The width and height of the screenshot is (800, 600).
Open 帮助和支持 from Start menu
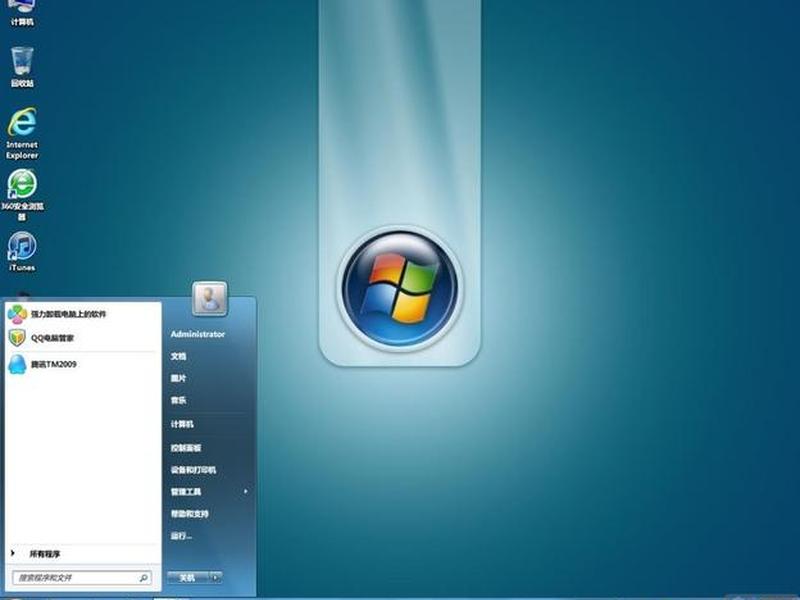coord(189,514)
